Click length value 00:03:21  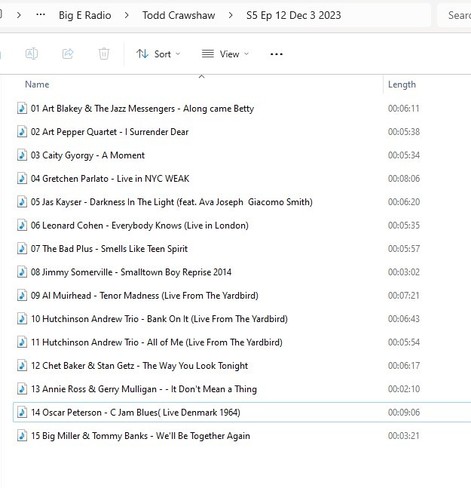click(404, 436)
